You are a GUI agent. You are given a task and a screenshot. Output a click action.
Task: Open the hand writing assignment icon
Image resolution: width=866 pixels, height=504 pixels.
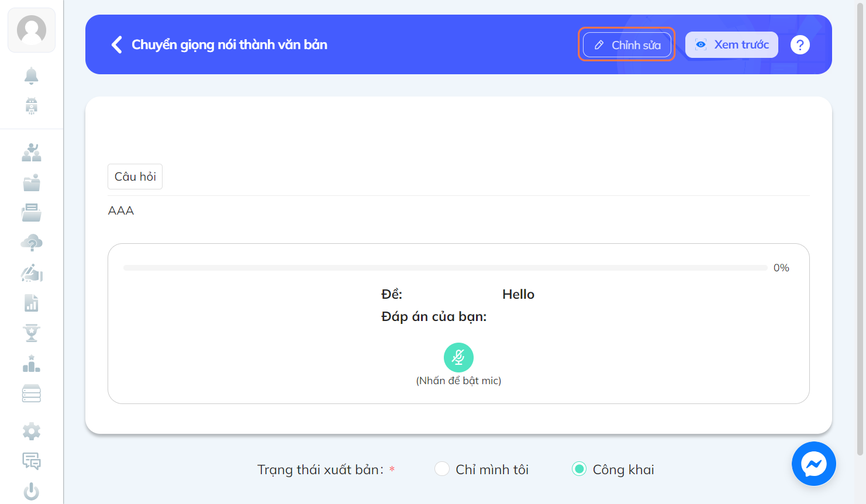[32, 273]
